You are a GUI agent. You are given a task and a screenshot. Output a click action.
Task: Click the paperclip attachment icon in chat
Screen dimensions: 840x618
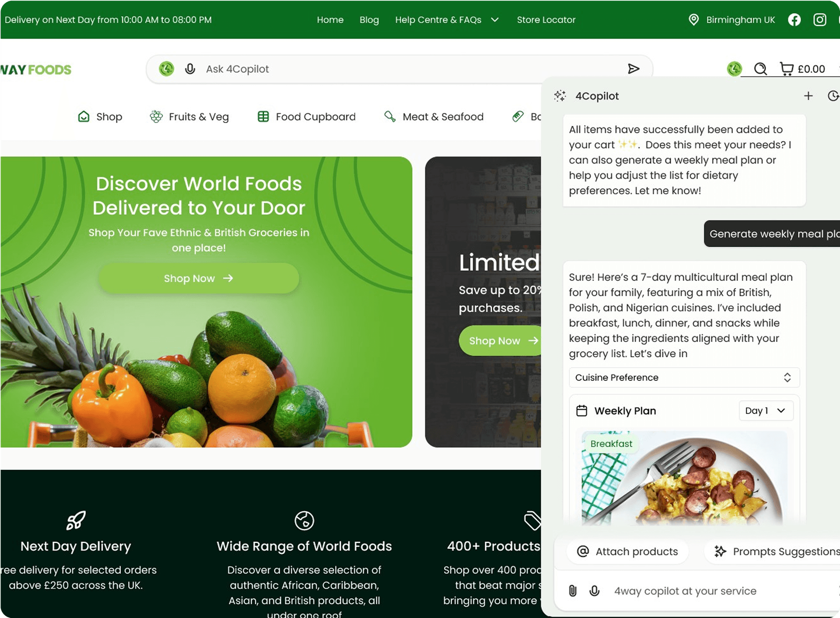click(573, 591)
